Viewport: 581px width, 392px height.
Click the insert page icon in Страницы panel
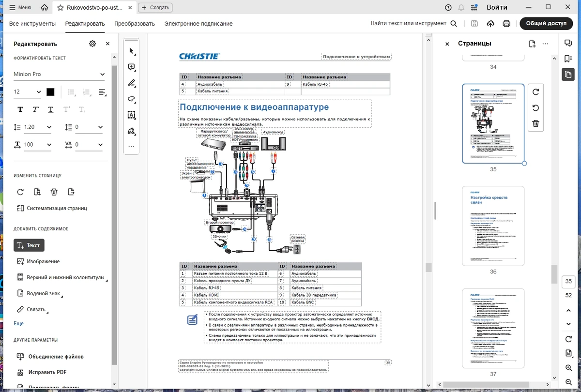point(532,44)
